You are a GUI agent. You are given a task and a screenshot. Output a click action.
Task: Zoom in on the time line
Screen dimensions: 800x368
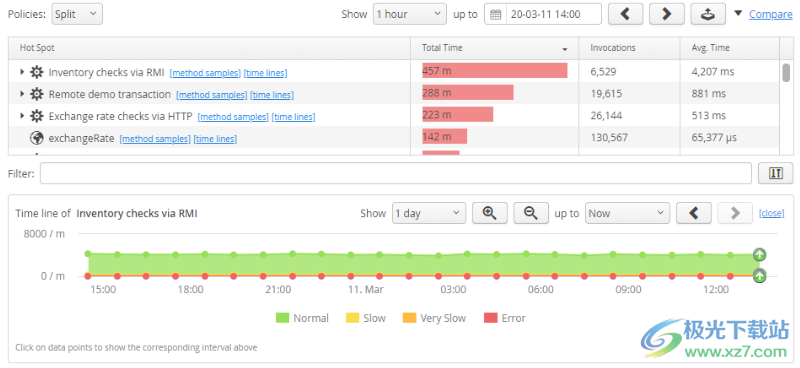(x=490, y=213)
